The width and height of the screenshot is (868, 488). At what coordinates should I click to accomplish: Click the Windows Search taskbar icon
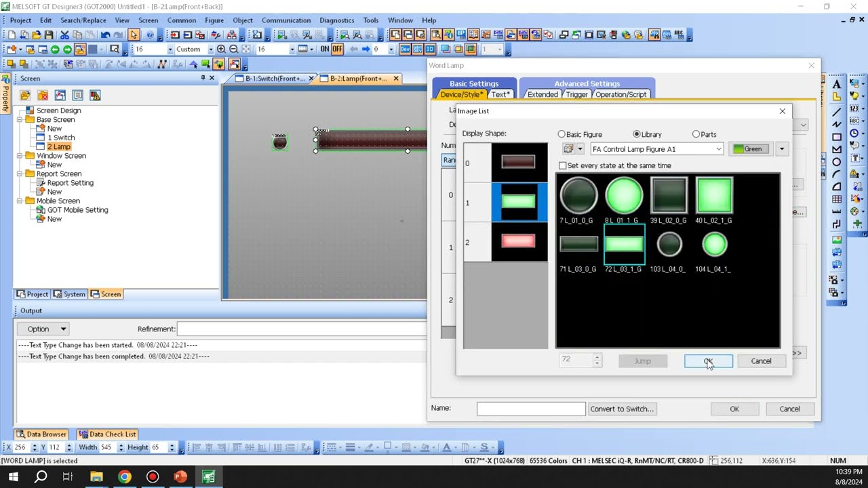[x=41, y=476]
